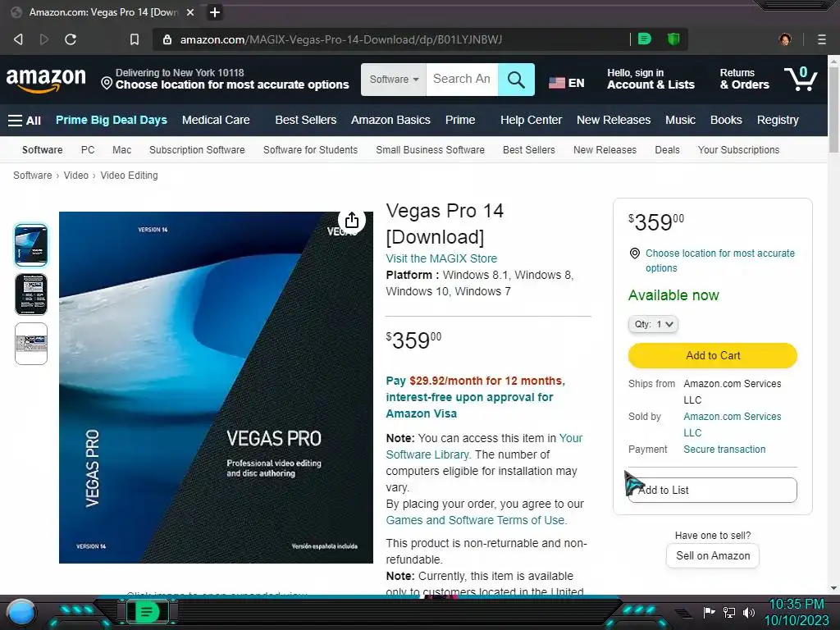Click the green reader icon in address bar
This screenshot has height=630, width=840.
click(645, 39)
